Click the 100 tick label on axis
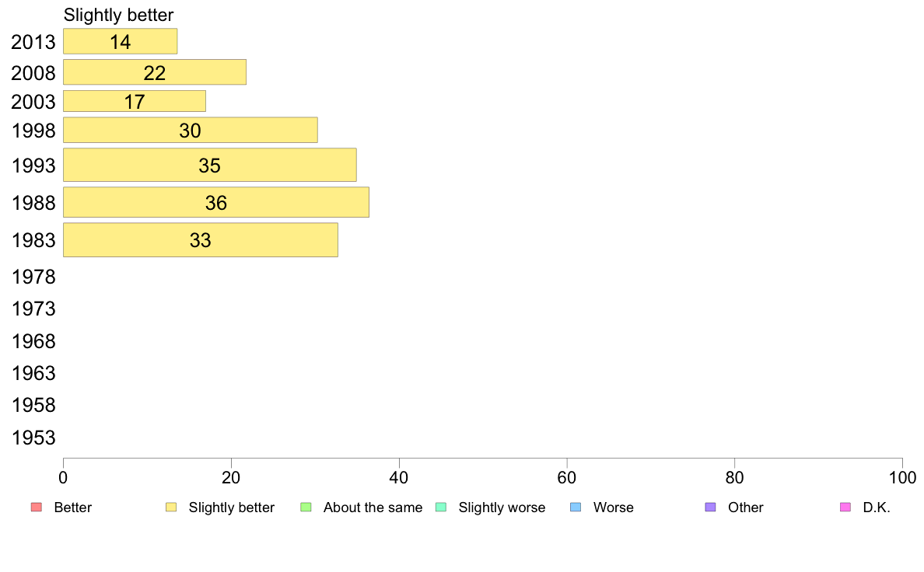Viewport: 924px width, 572px height. tap(902, 478)
